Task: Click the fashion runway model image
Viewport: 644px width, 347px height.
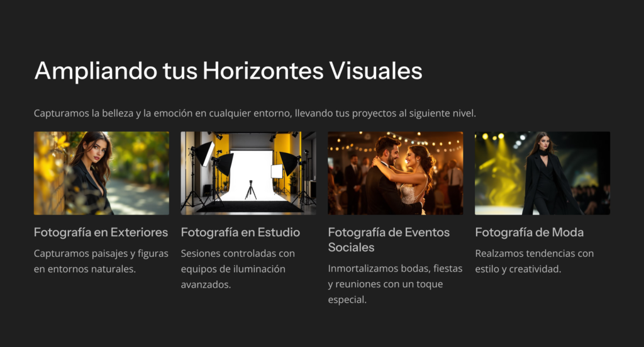Action: [543, 173]
